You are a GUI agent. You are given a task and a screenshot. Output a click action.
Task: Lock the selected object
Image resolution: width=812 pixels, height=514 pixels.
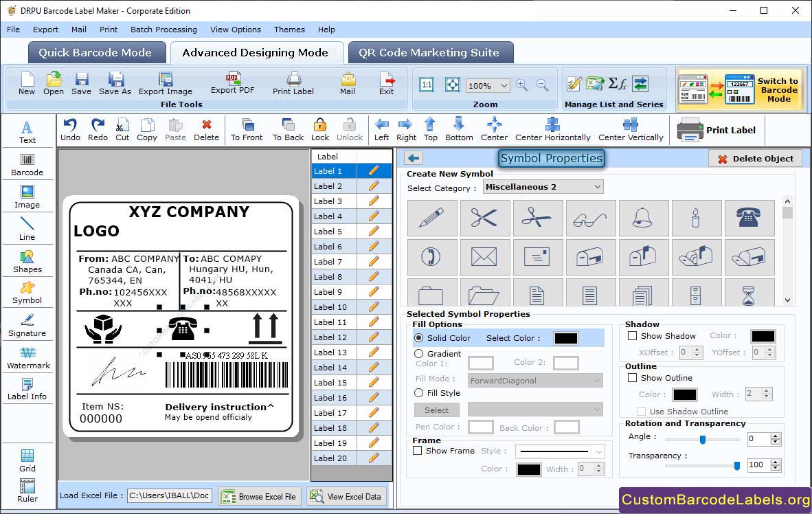click(x=320, y=130)
